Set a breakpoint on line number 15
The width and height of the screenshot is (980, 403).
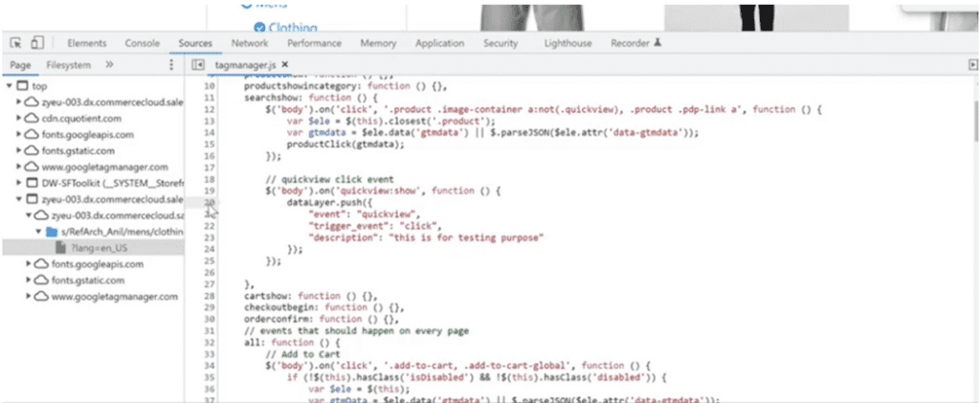211,145
